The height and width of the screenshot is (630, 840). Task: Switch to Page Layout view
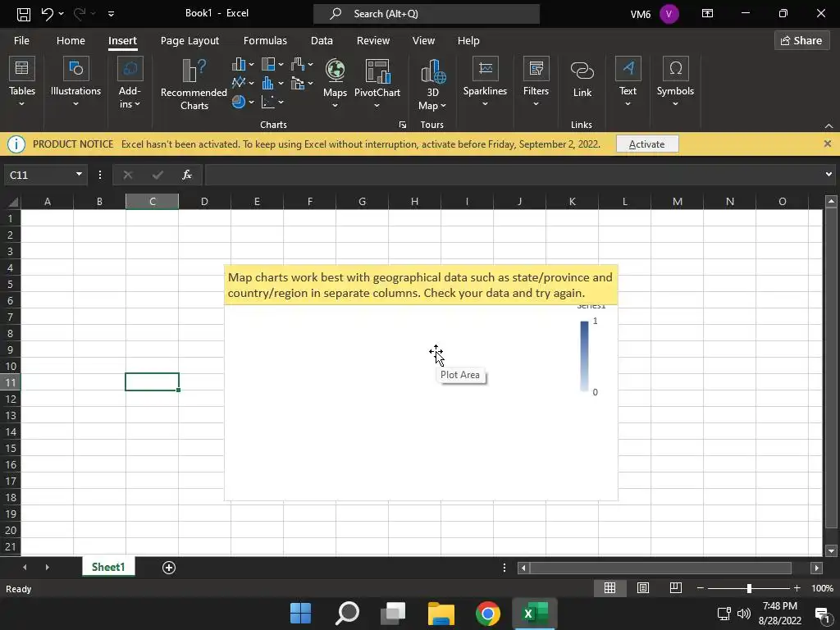point(643,588)
